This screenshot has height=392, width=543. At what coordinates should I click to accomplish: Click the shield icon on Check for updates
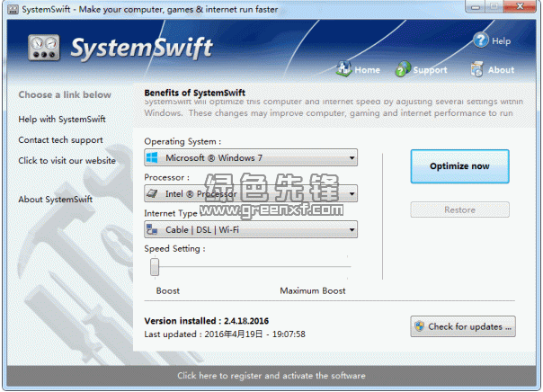point(419,326)
